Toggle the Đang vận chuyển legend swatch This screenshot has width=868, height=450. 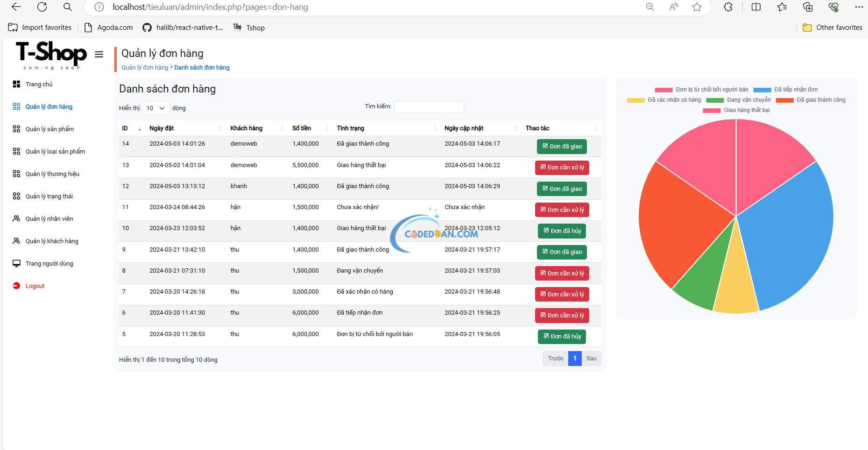(715, 100)
